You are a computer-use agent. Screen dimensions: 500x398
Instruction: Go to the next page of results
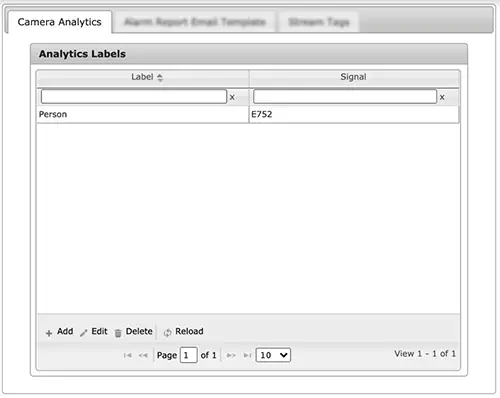[231, 355]
